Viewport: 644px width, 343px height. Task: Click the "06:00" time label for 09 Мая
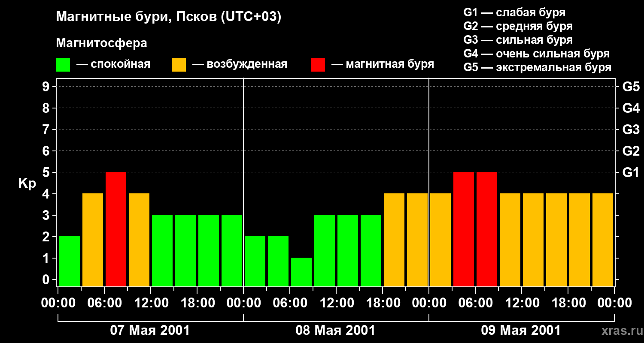(x=475, y=303)
